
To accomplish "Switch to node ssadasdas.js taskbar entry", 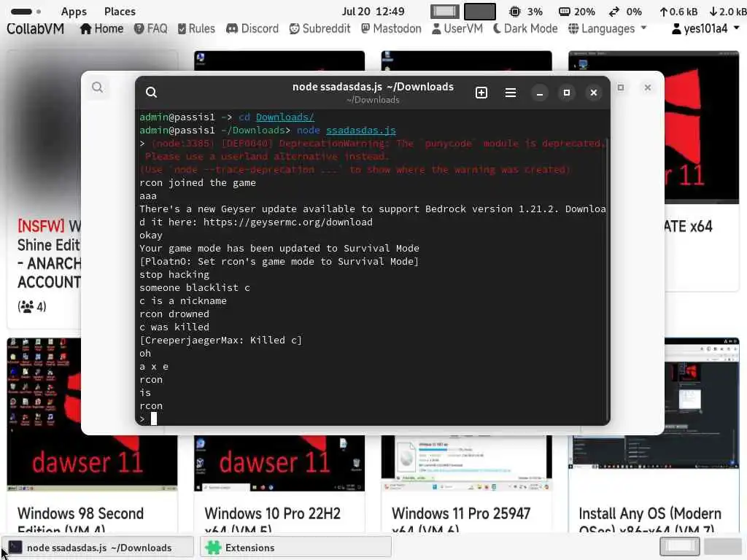I will (98, 548).
